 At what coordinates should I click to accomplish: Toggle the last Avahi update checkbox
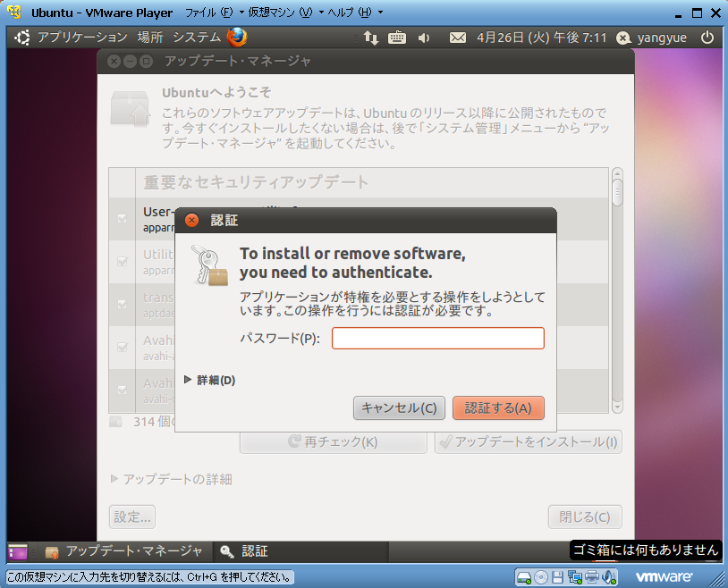click(x=123, y=390)
